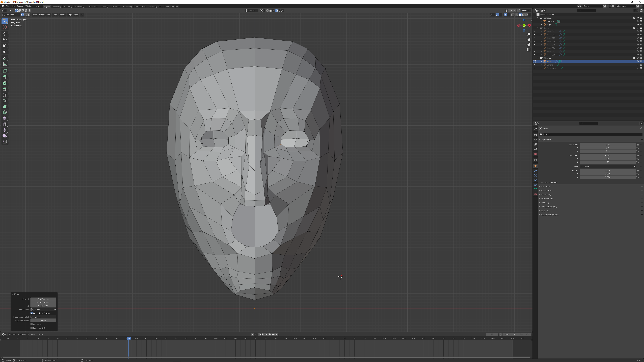Click the Proportional Size value field
This screenshot has height=362, width=644.
[43, 321]
